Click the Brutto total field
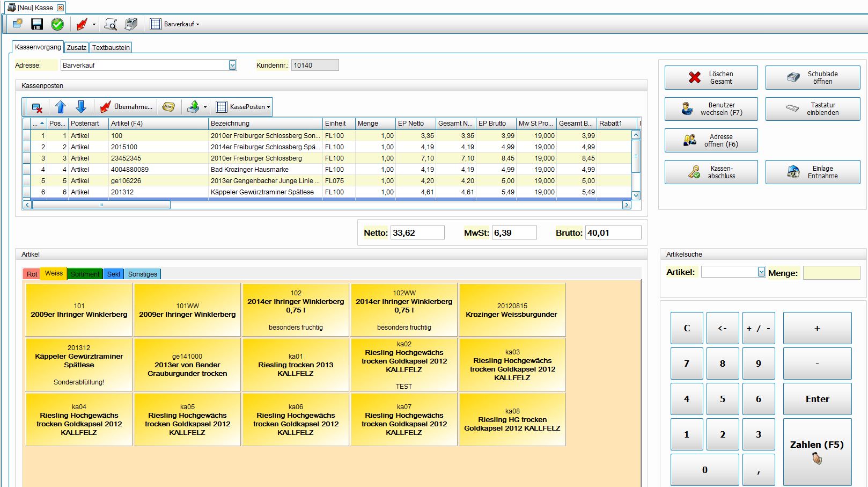The image size is (868, 487). [x=613, y=232]
